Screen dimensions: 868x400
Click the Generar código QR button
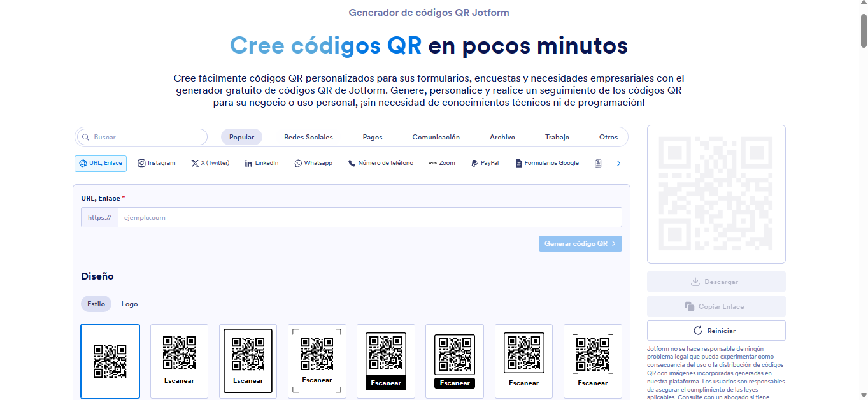[580, 243]
